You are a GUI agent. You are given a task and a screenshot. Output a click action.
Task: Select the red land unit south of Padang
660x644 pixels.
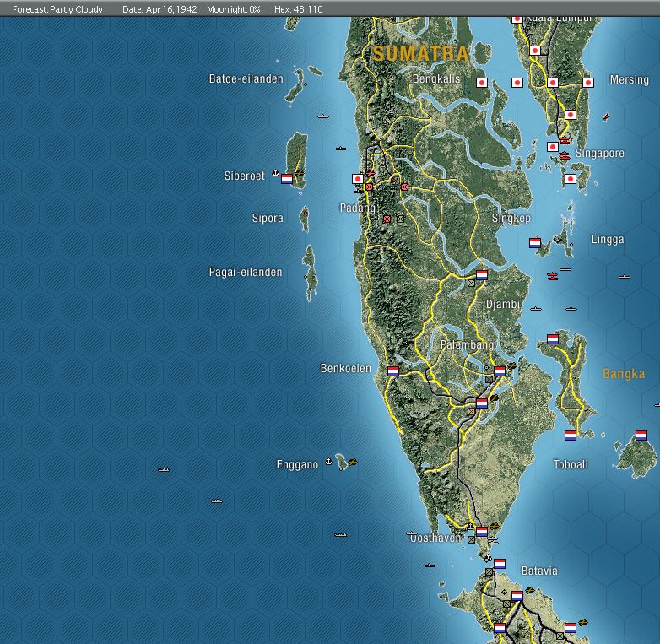[x=387, y=219]
